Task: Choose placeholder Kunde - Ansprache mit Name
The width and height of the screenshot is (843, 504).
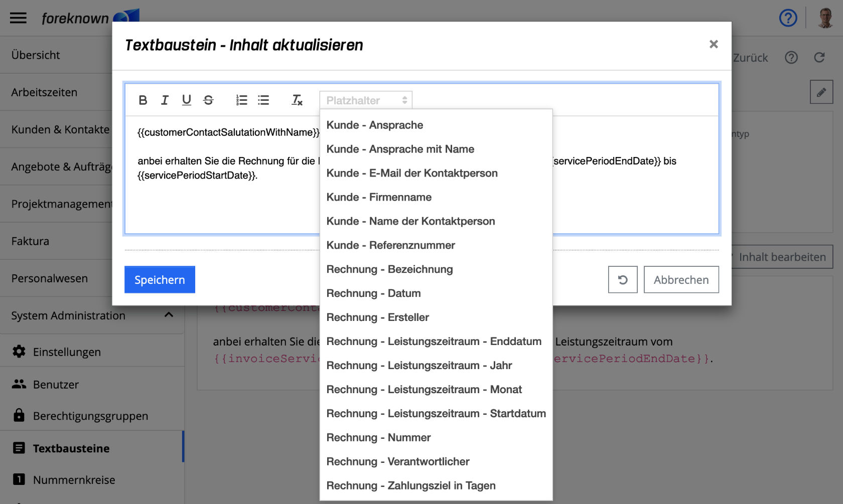Action: click(x=400, y=149)
